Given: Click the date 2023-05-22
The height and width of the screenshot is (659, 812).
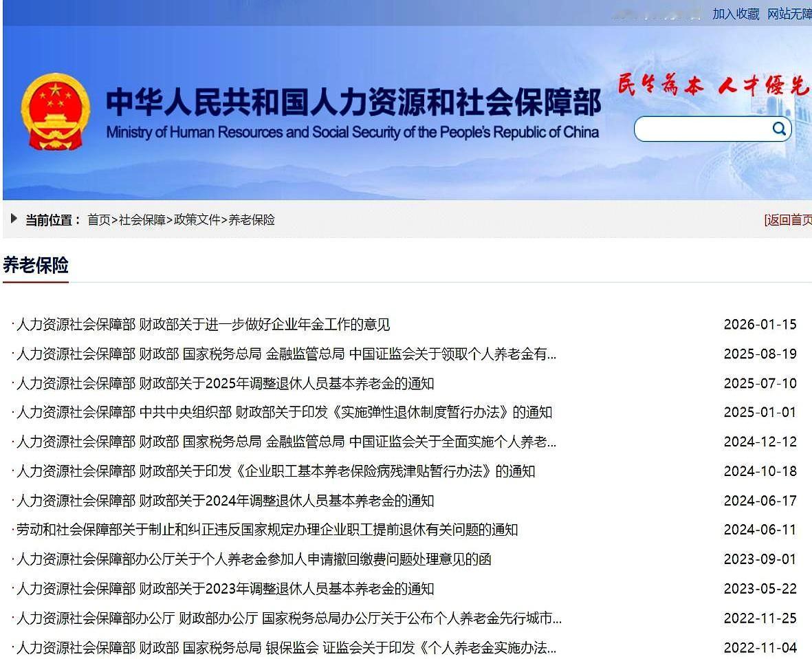Looking at the screenshot, I should (760, 589).
